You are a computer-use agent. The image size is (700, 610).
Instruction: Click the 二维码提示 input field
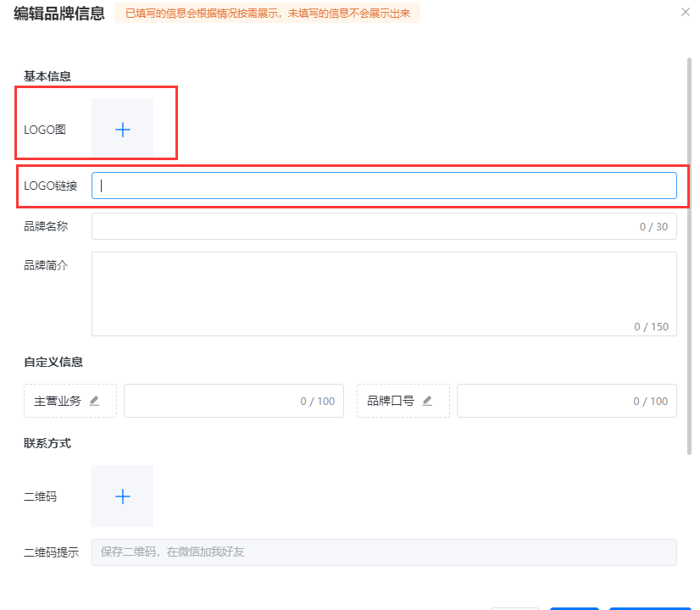click(383, 552)
